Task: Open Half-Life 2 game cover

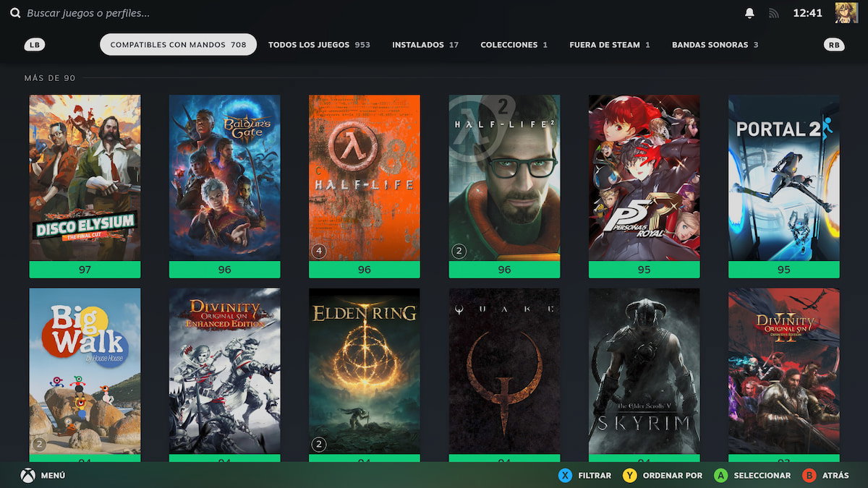Action: (x=504, y=178)
